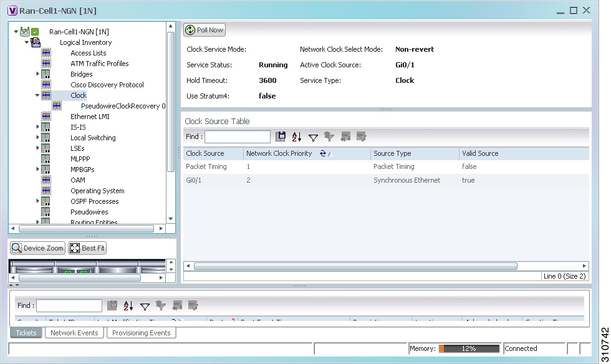Viewport: 611px width, 364px height.
Task: Expand the OSPF Processes node
Action: click(37, 201)
